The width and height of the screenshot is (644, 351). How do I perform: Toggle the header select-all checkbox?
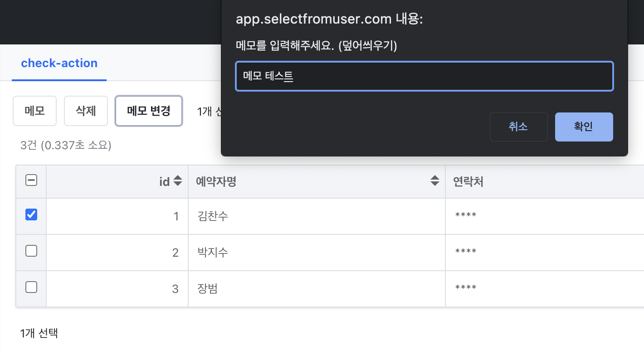(x=31, y=180)
